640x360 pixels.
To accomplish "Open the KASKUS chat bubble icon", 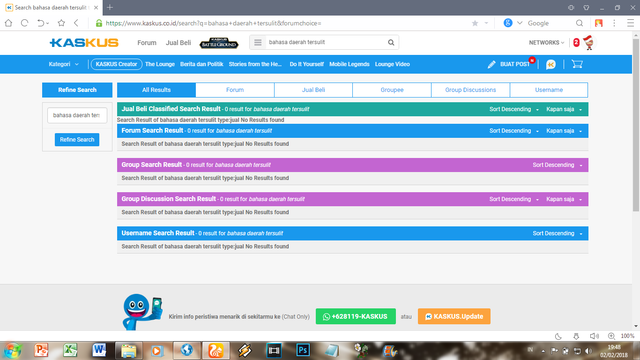I will (x=551, y=64).
